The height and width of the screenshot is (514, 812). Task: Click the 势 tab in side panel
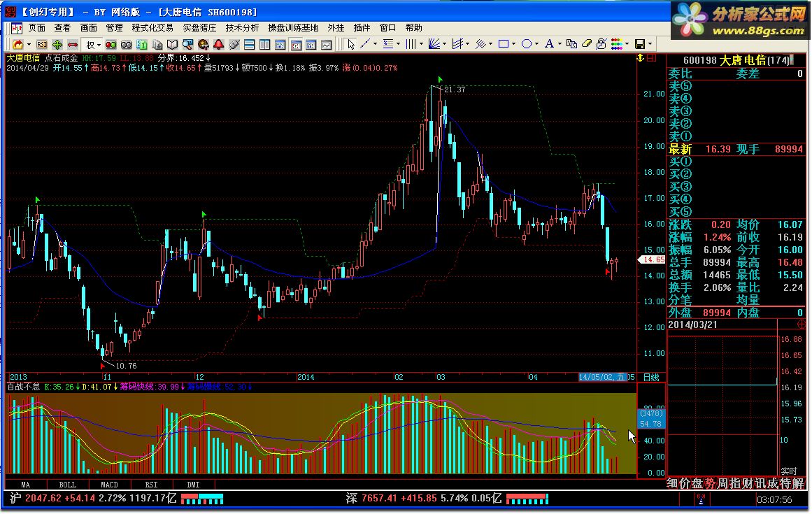click(710, 483)
